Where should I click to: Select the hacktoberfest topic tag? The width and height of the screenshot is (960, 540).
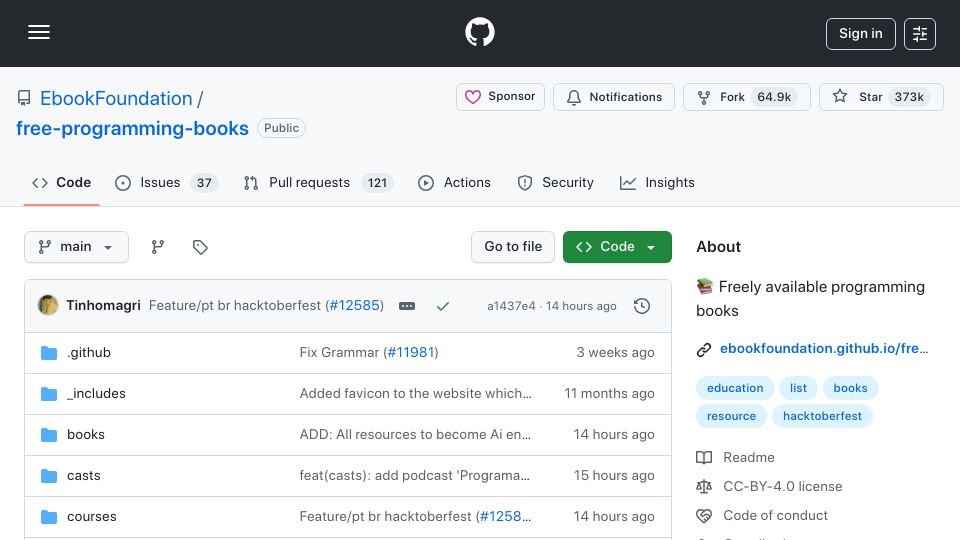pyautogui.click(x=822, y=416)
